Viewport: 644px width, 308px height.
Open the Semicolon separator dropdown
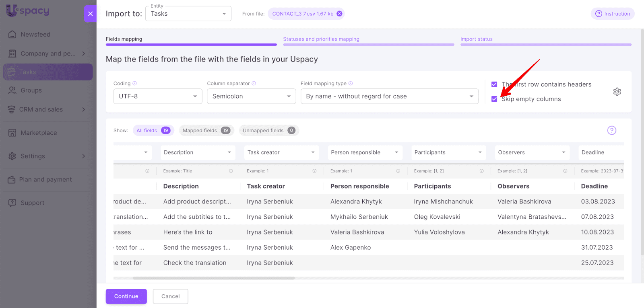251,96
